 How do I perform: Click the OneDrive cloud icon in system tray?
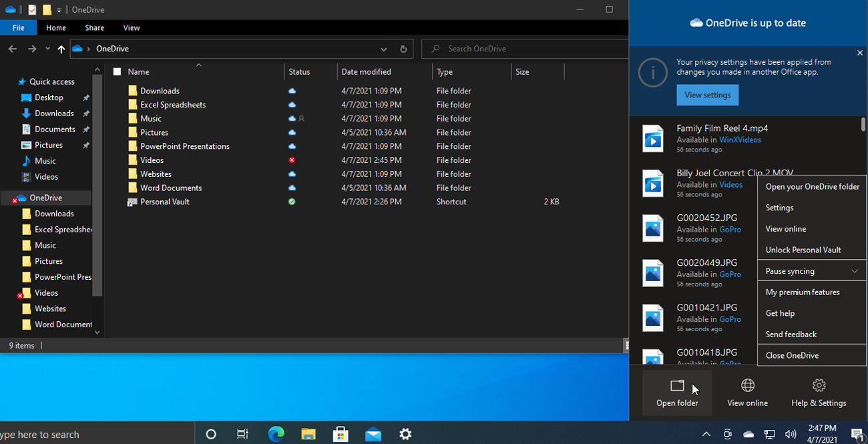point(748,435)
